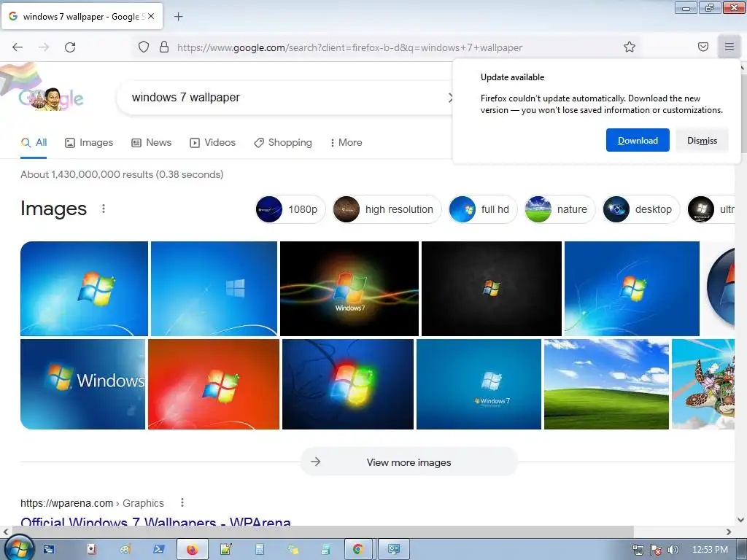Click the horizontal scrollbar left arrow
The height and width of the screenshot is (560, 747).
(5, 532)
